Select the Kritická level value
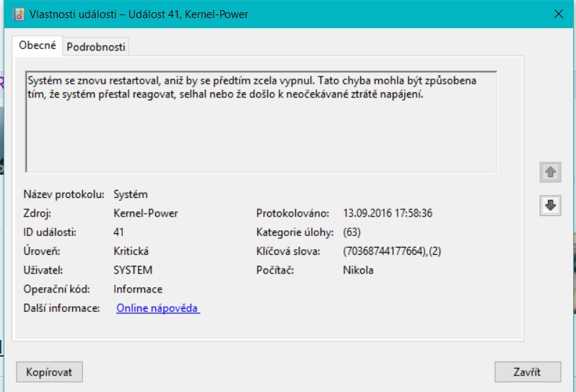 (x=131, y=251)
